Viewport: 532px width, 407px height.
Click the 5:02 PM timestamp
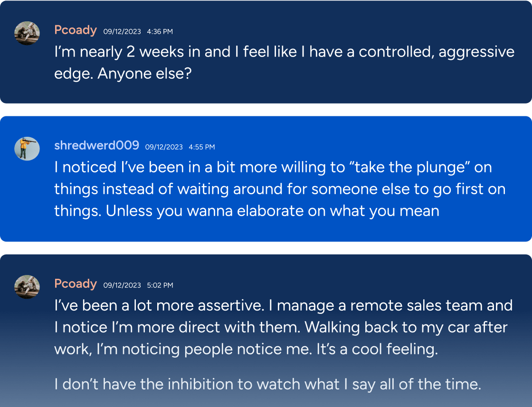point(160,285)
